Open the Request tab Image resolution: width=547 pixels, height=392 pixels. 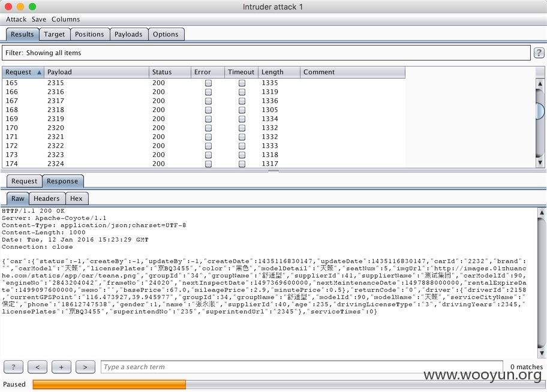point(24,181)
